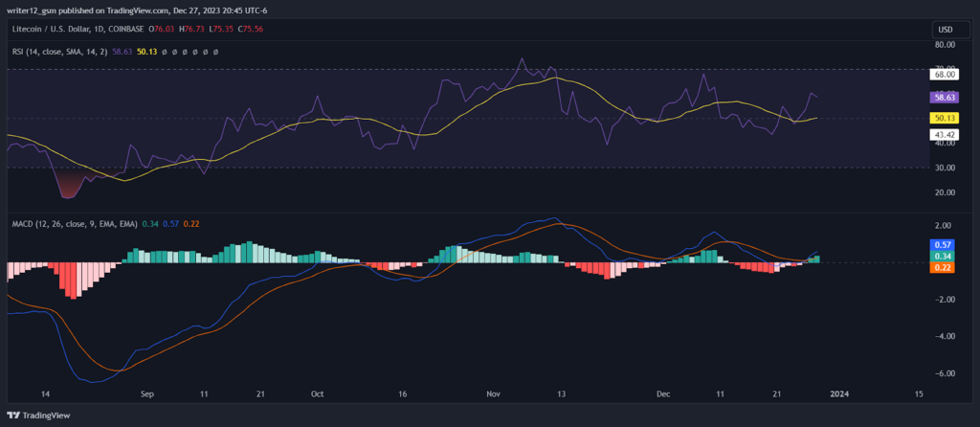Click the 16 date label after Oct
980x427 pixels.
point(402,394)
